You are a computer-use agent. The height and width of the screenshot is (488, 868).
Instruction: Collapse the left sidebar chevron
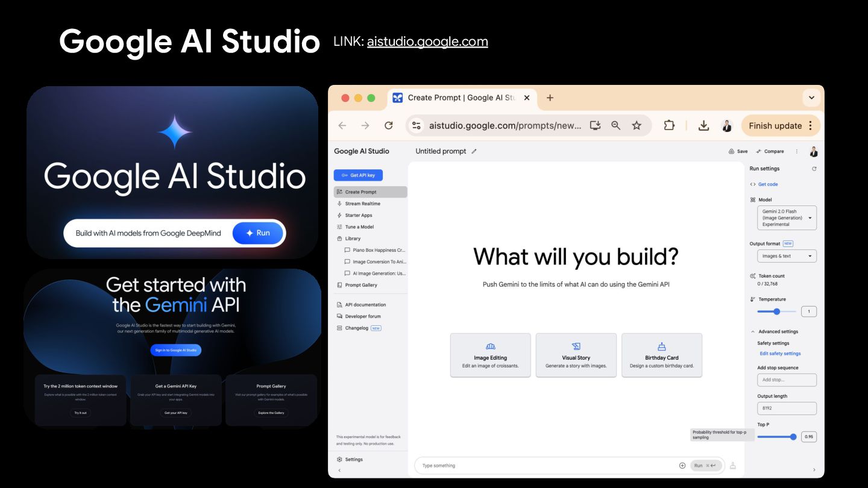coord(339,470)
